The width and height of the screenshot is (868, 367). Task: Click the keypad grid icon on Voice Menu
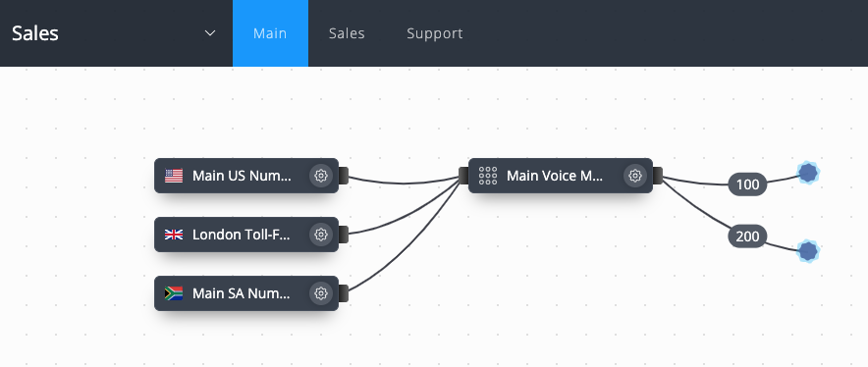tap(488, 176)
